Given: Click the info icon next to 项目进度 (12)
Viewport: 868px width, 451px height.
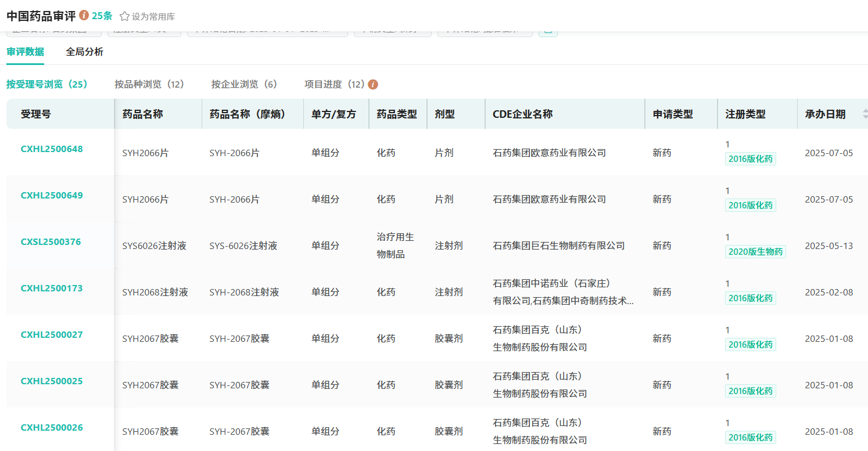Looking at the screenshot, I should [x=373, y=84].
